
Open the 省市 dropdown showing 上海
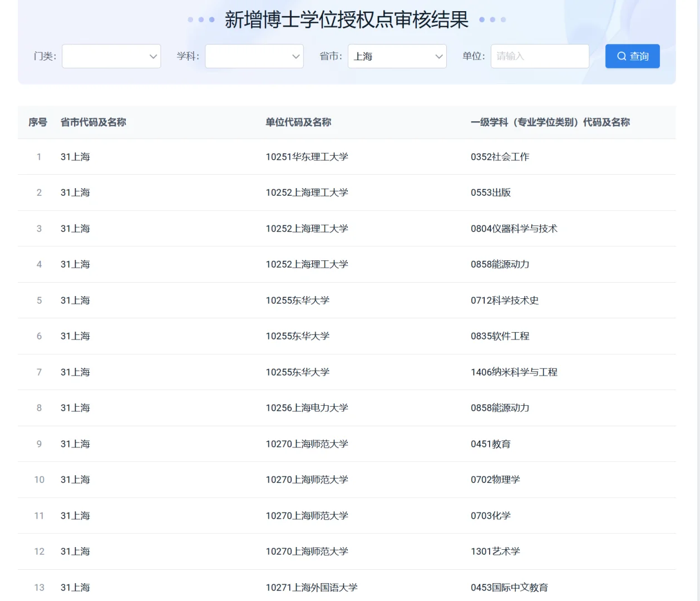coord(397,56)
